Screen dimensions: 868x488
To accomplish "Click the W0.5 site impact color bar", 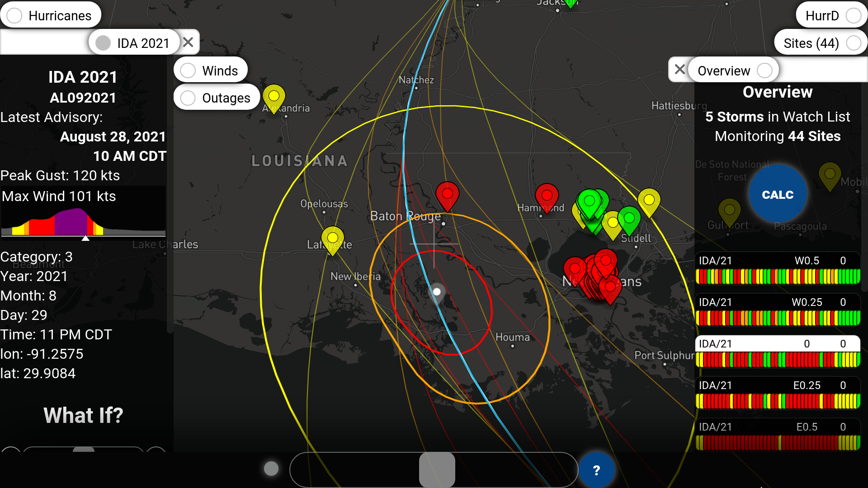I will (778, 277).
